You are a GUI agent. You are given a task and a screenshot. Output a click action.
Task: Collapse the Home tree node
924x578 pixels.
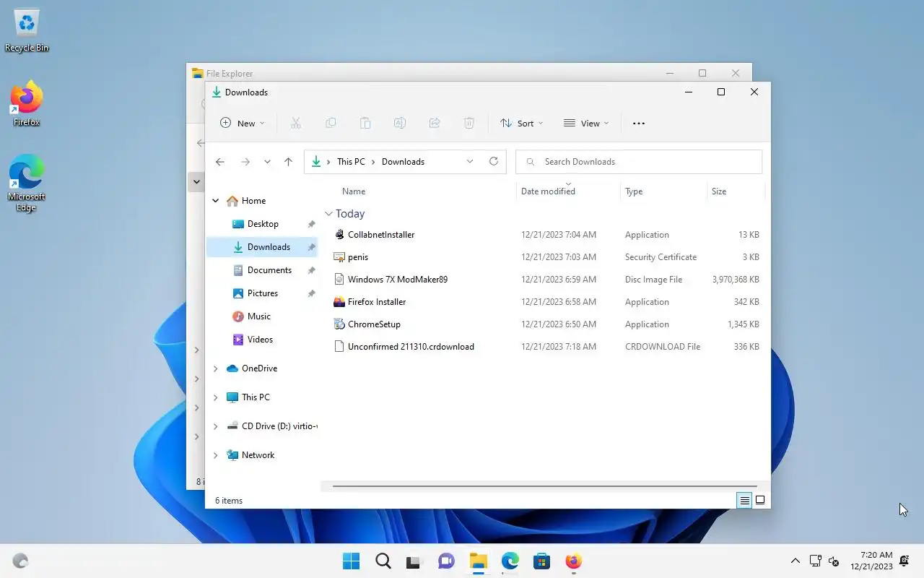click(215, 201)
